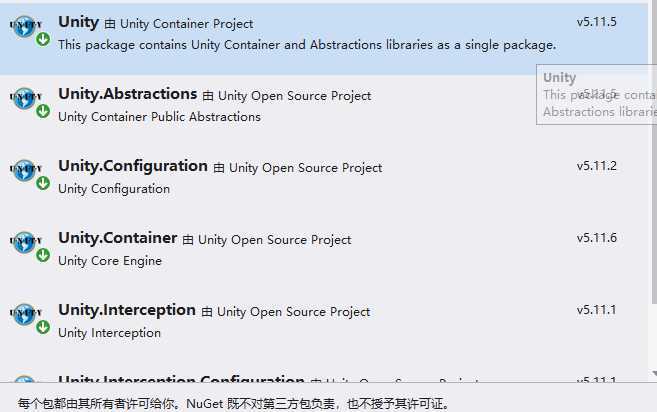Image resolution: width=657 pixels, height=412 pixels.
Task: Select the Unity package title
Action: coord(78,22)
